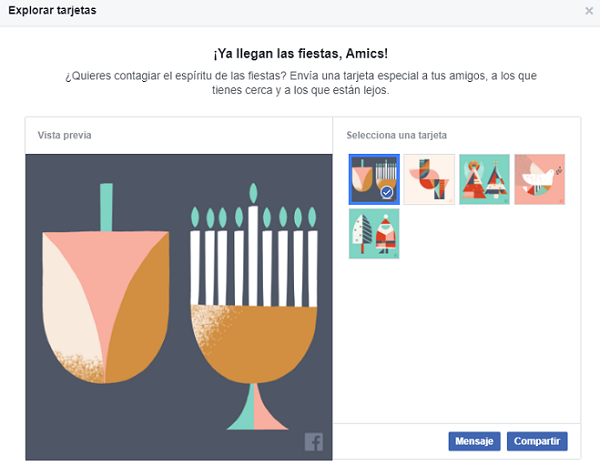The width and height of the screenshot is (600, 466).
Task: Choose the Santa Claus and tree card
Action: pos(374,234)
